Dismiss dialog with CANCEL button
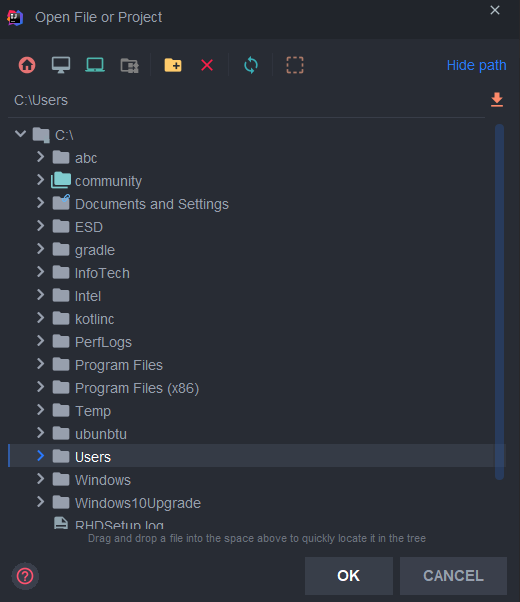The image size is (520, 602). click(x=453, y=576)
